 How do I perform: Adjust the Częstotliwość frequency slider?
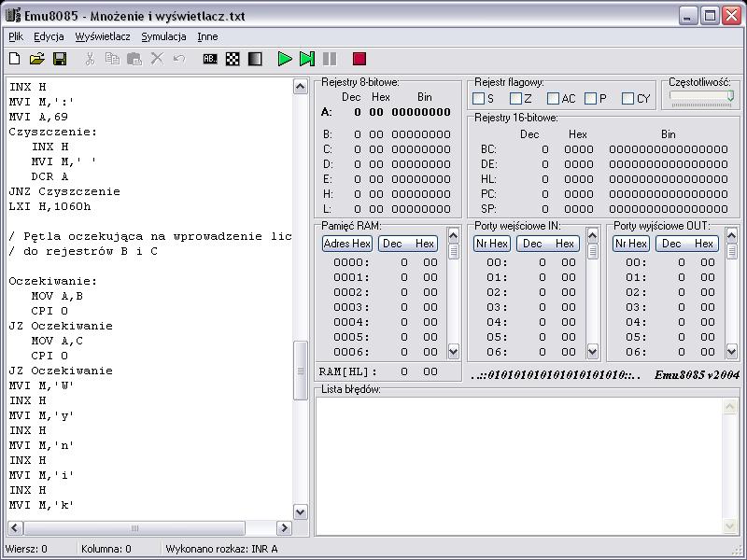[x=729, y=96]
